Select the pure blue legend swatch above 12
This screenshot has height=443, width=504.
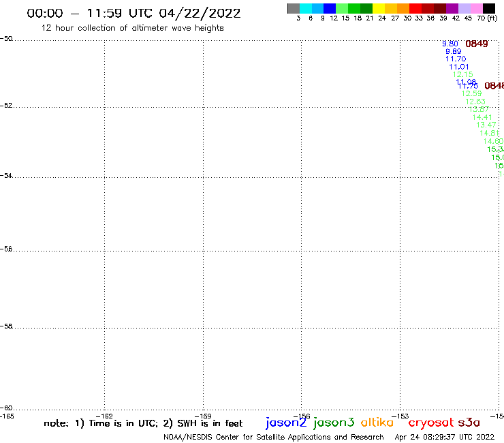330,8
